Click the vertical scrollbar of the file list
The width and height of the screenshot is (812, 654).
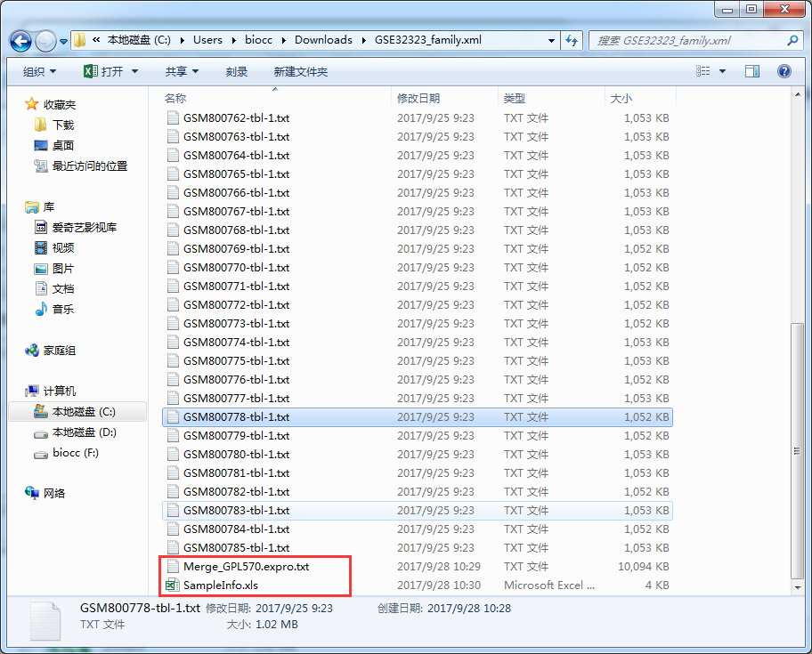tap(798, 445)
